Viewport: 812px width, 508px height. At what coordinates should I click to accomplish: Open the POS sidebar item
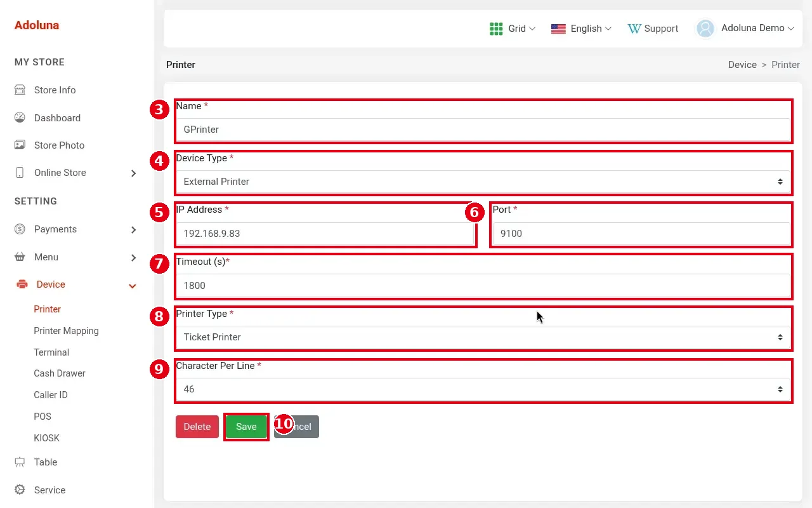tap(43, 416)
